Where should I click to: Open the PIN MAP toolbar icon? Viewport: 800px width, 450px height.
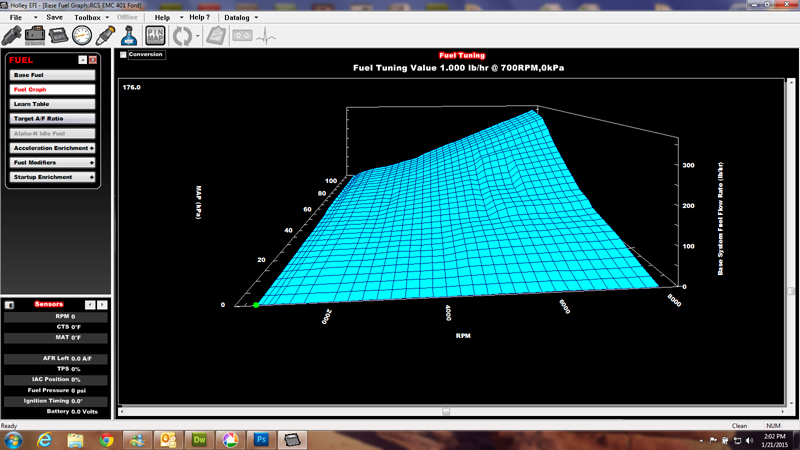(155, 36)
